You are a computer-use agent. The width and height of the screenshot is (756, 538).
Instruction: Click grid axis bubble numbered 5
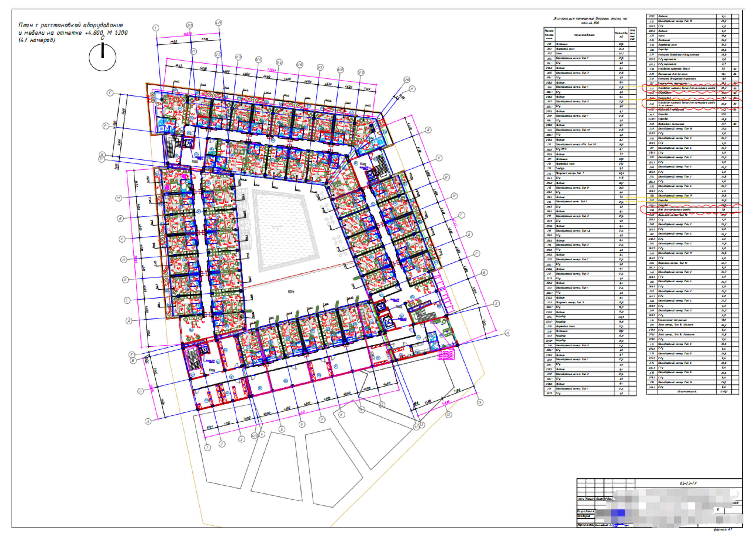[282, 429]
